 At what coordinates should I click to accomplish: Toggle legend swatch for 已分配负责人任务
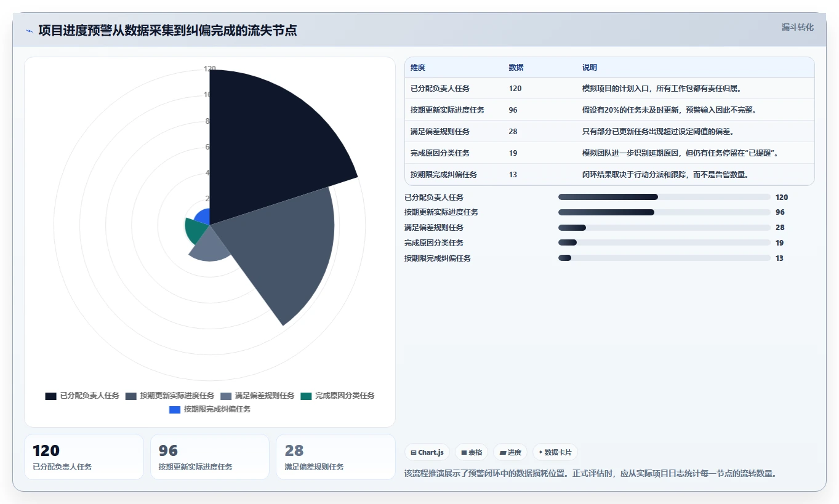click(50, 396)
